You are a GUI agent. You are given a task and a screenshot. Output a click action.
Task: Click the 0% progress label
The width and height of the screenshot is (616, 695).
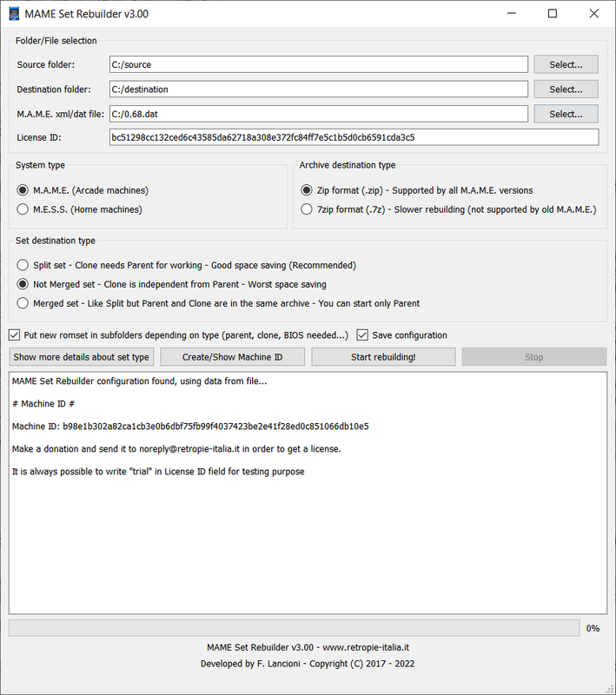(x=593, y=628)
